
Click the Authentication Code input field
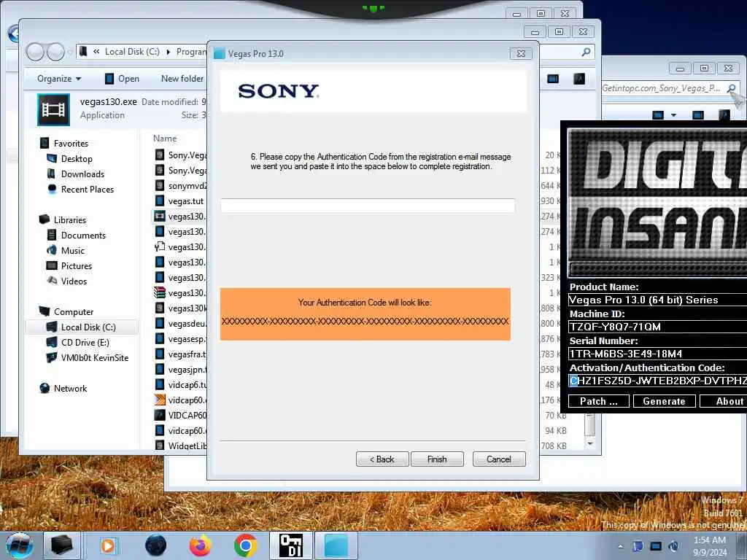[368, 206]
